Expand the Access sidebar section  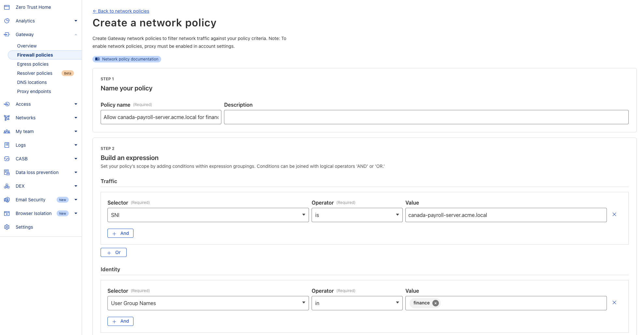(76, 104)
